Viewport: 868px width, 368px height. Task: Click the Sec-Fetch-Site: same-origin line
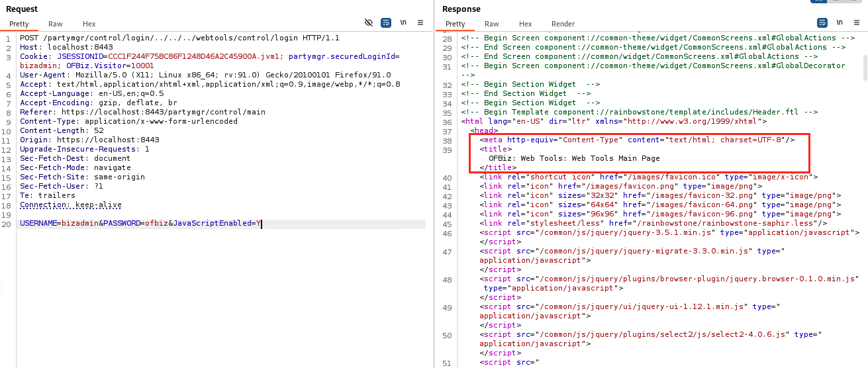(82, 177)
